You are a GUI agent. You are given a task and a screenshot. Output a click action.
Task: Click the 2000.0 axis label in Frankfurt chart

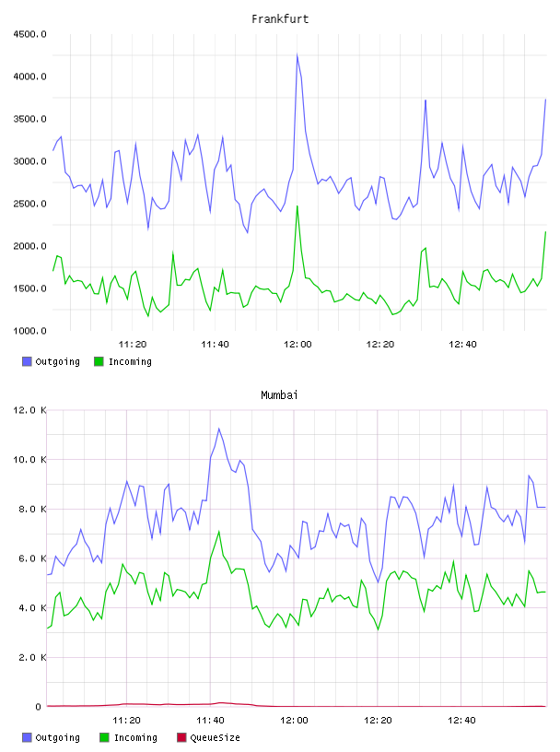[29, 246]
